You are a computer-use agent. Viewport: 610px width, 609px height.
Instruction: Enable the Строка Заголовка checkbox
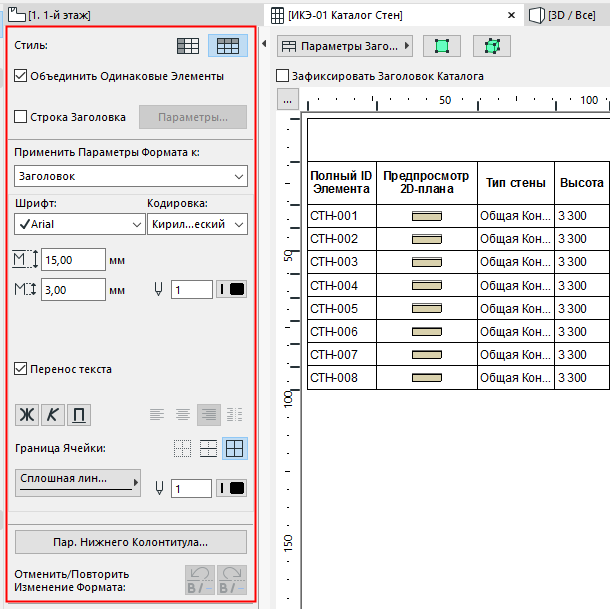pos(22,117)
